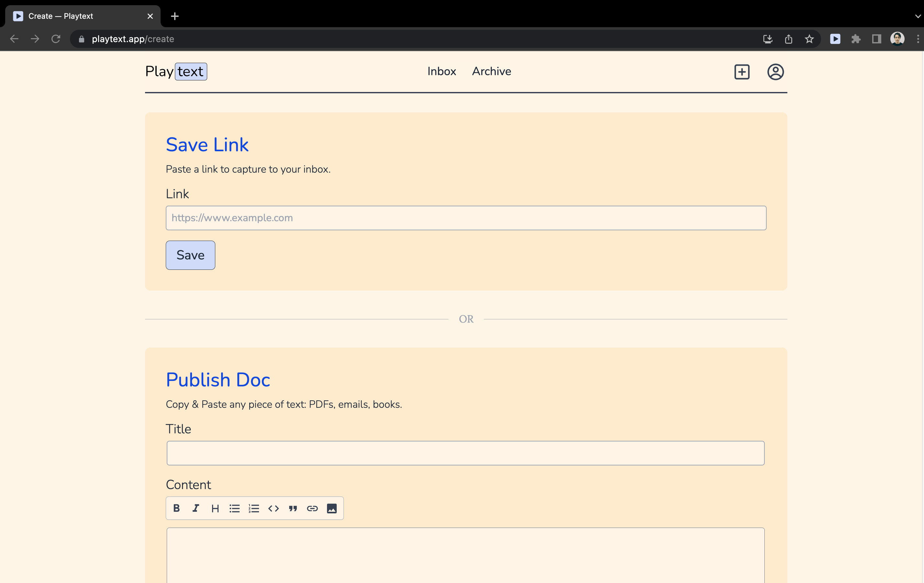Toggle bold formatting in Content toolbar
The height and width of the screenshot is (583, 924).
[x=176, y=508]
